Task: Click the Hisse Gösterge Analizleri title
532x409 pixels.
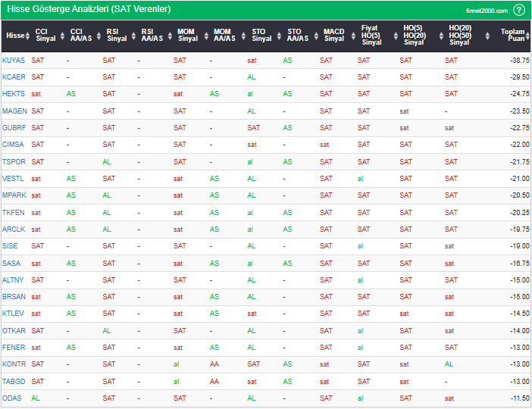Action: [89, 10]
